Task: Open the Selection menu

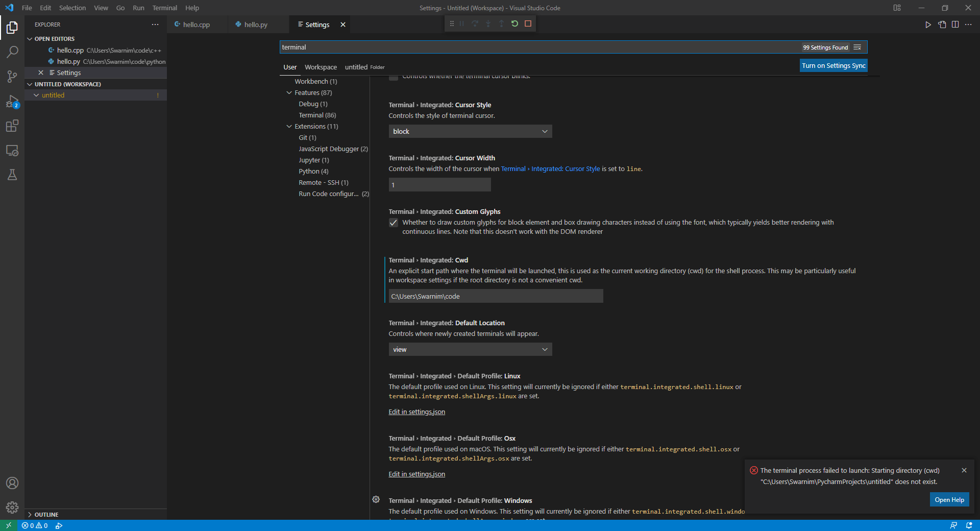Action: [x=72, y=8]
